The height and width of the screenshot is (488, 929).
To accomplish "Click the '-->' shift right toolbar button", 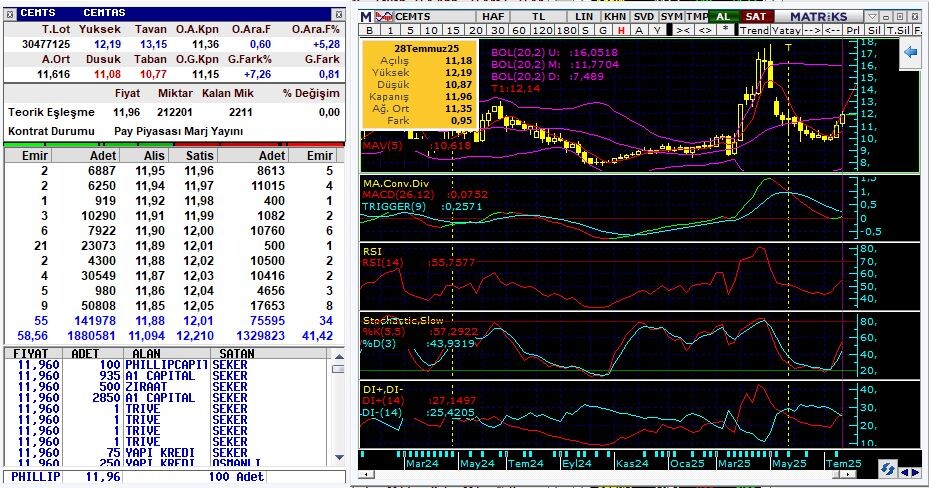I will coord(812,30).
